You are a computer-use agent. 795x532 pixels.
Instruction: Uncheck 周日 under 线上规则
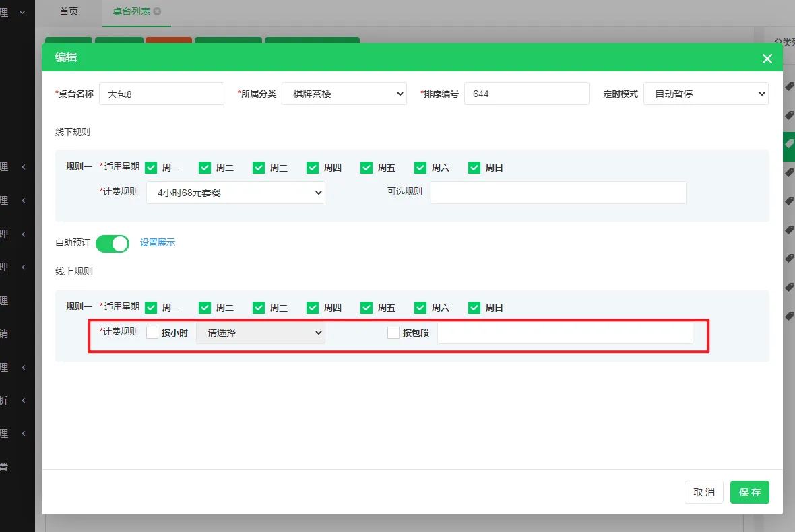(x=474, y=308)
